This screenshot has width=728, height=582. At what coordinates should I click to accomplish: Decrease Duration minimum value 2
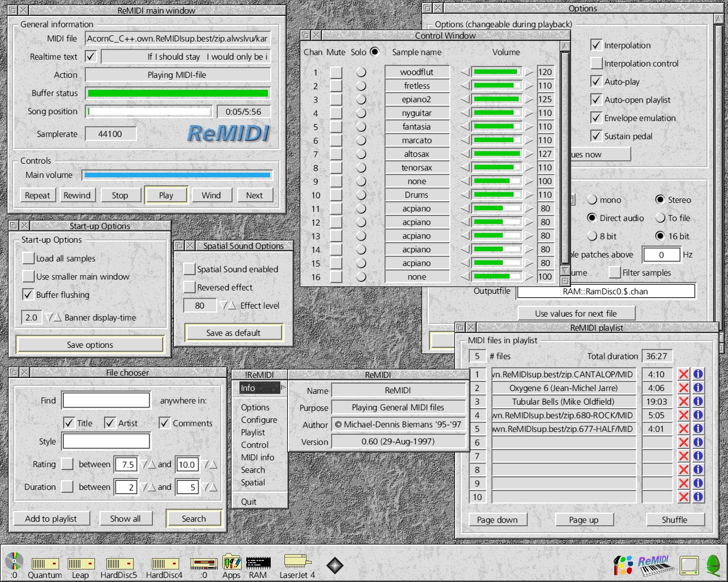[144, 487]
